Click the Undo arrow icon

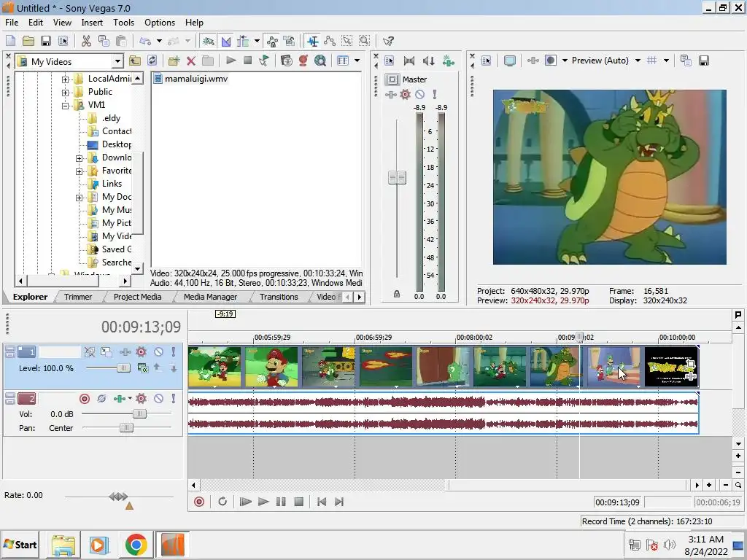(145, 41)
